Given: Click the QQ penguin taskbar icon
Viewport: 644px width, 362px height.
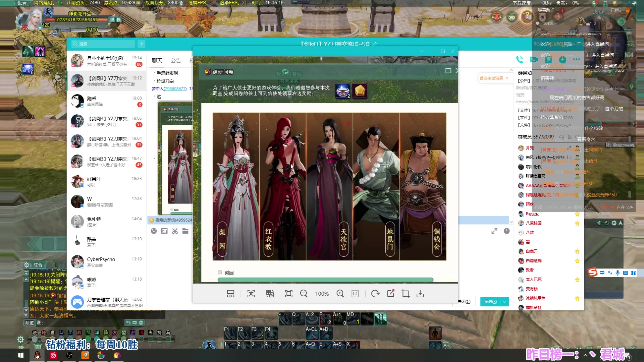Looking at the screenshot, I should pyautogui.click(x=37, y=355).
